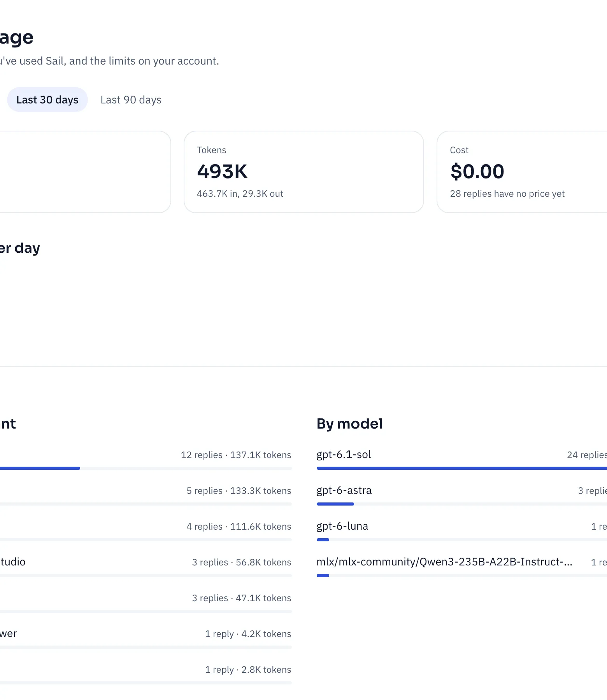The height and width of the screenshot is (700, 607).
Task: Click the usage bar under gpt-6-astra
Action: pos(462,504)
